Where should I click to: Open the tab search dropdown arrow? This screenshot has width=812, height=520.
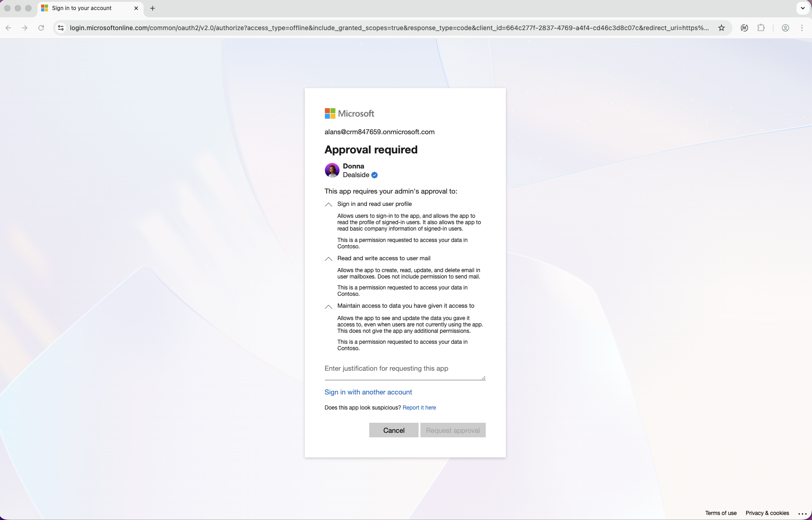[x=803, y=8]
